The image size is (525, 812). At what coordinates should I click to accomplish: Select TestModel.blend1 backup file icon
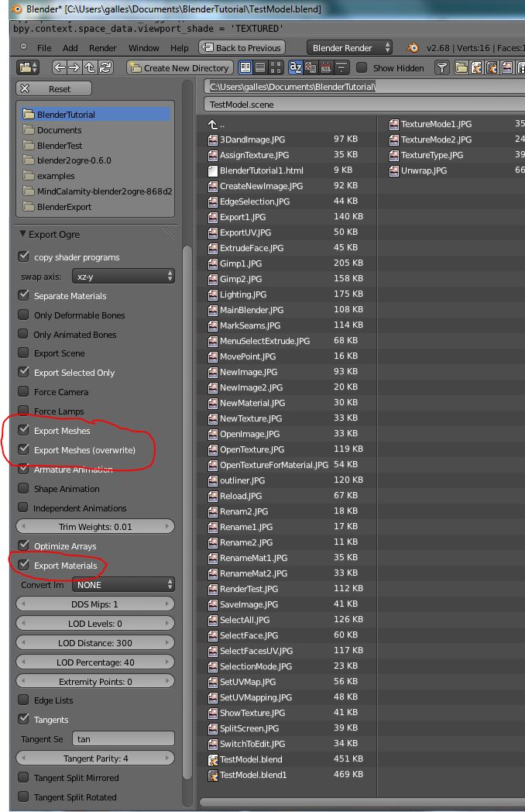coord(212,776)
